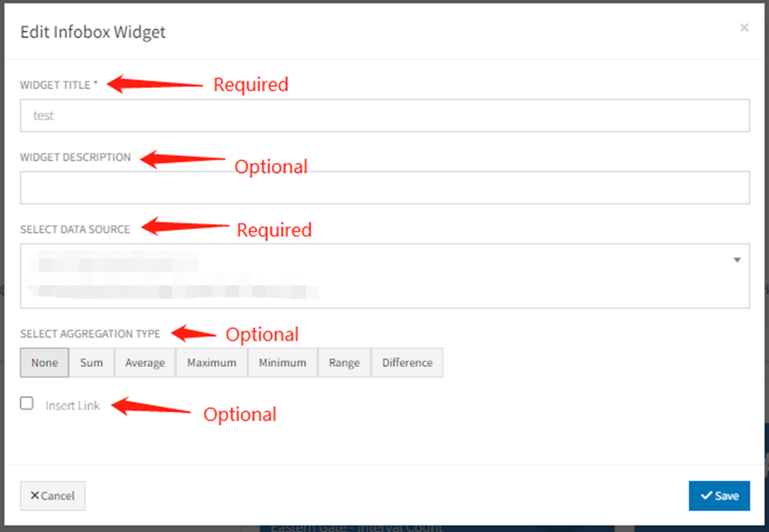769x532 pixels.
Task: Select Minimum aggregation type
Action: pyautogui.click(x=283, y=362)
